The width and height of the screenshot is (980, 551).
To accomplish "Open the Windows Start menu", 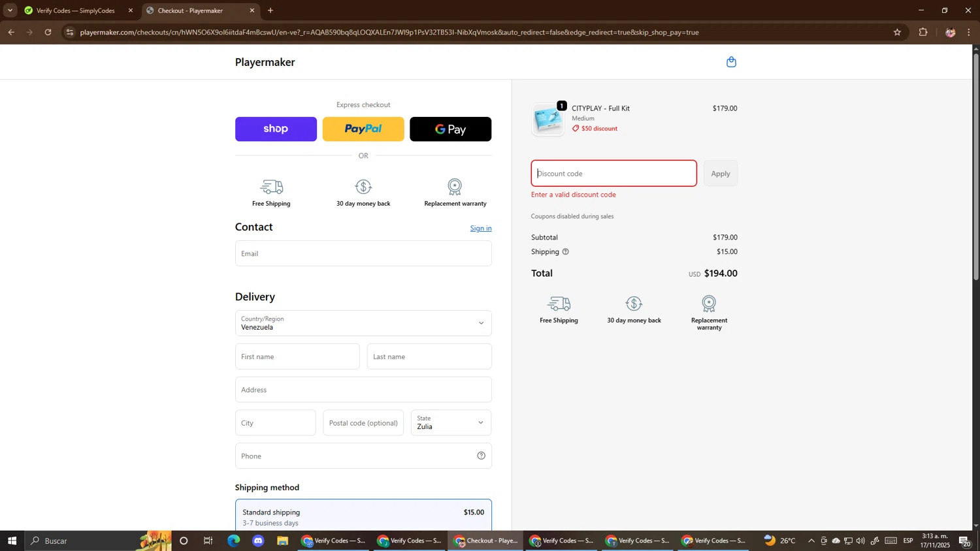I will pyautogui.click(x=12, y=541).
